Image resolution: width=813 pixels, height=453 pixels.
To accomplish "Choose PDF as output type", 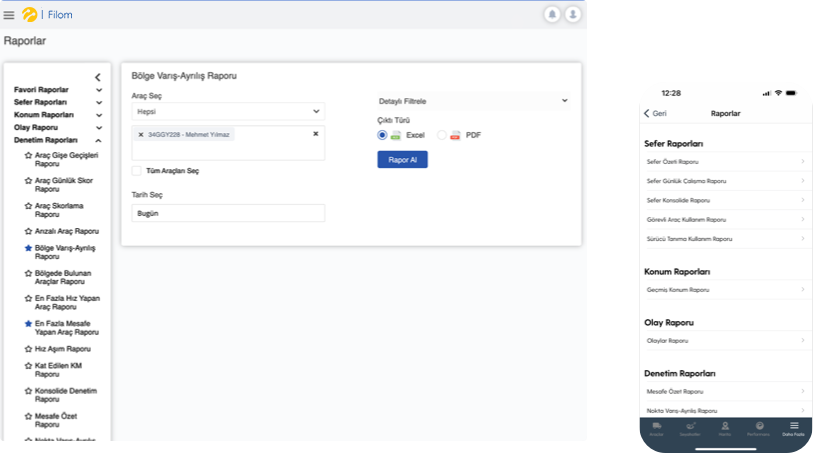I will tap(442, 134).
